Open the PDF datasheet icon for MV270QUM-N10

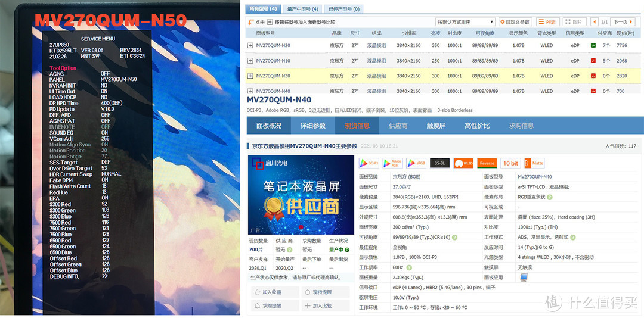(x=593, y=61)
